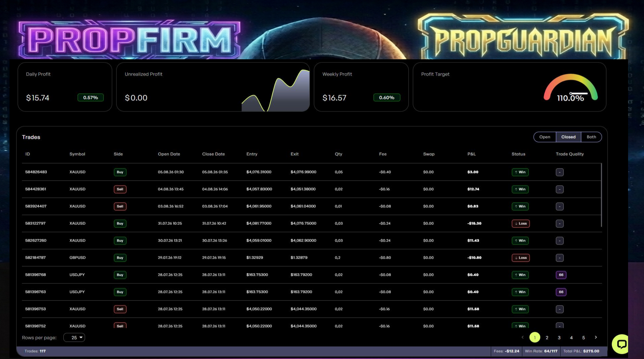The image size is (644, 359).
Task: Sort trades by the ID column header
Action: coord(27,154)
